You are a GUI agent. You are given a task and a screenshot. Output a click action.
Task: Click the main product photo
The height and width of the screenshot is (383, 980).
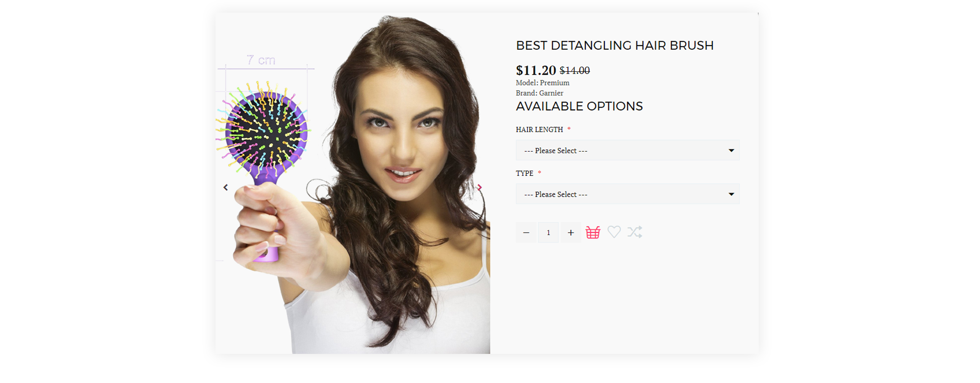click(x=353, y=183)
